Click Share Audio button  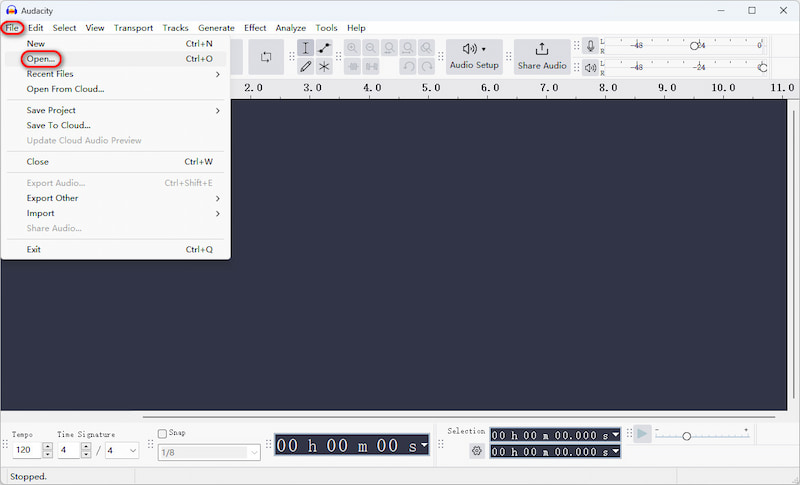542,57
